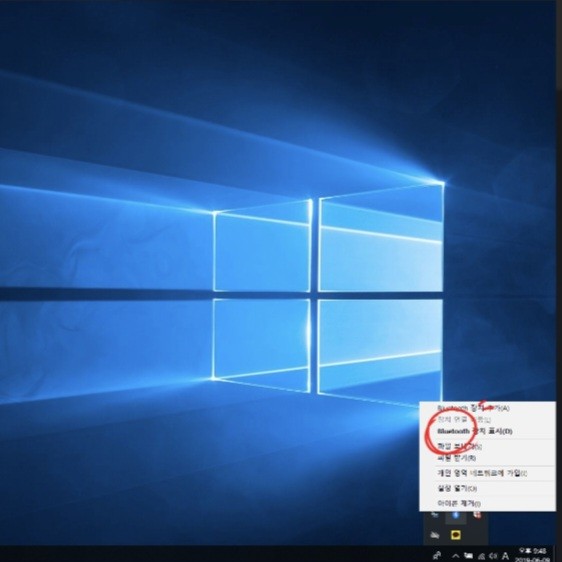Open the yellow KakaoTalk tray icon
The height and width of the screenshot is (562, 562).
pyautogui.click(x=456, y=535)
